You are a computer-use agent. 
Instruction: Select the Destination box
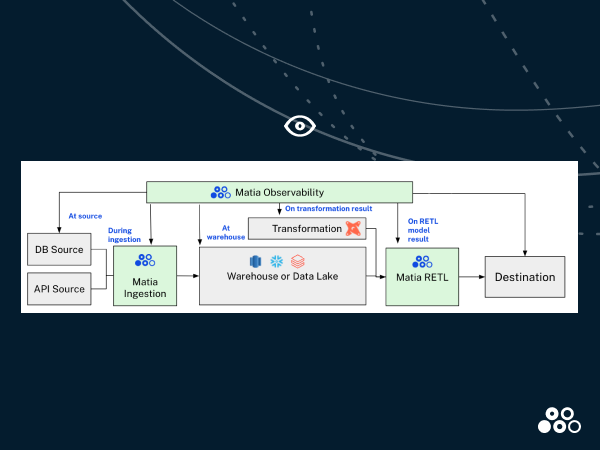pyautogui.click(x=525, y=277)
